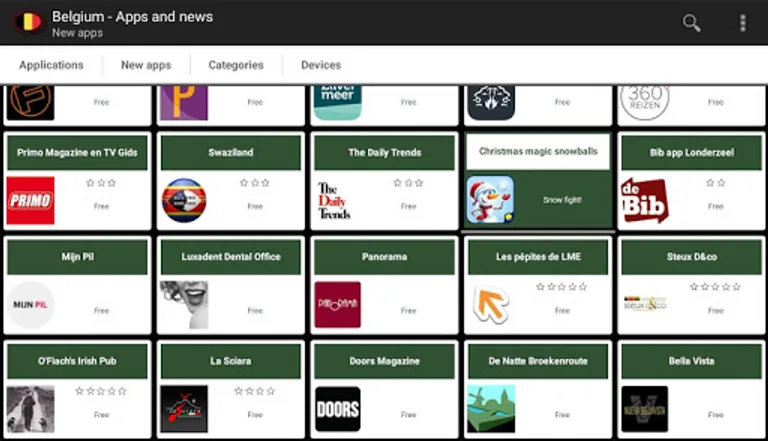
Task: Open the 360 Reizen circle icon
Action: [x=645, y=102]
